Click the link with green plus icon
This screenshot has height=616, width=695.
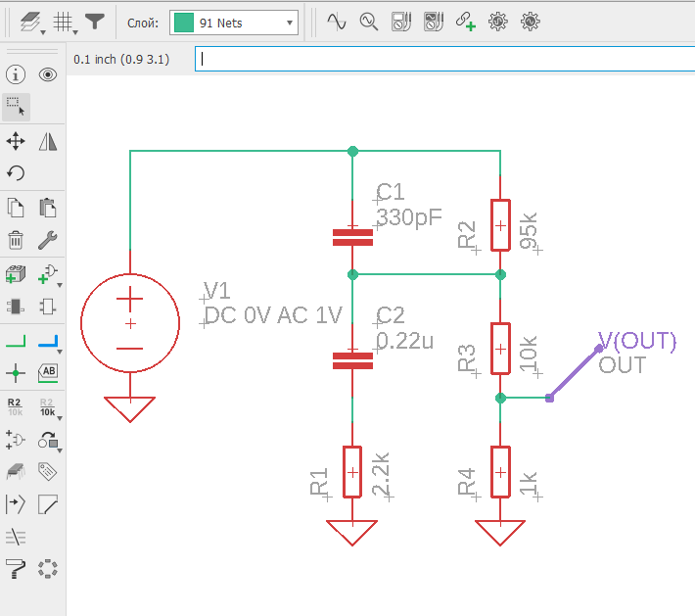(465, 22)
